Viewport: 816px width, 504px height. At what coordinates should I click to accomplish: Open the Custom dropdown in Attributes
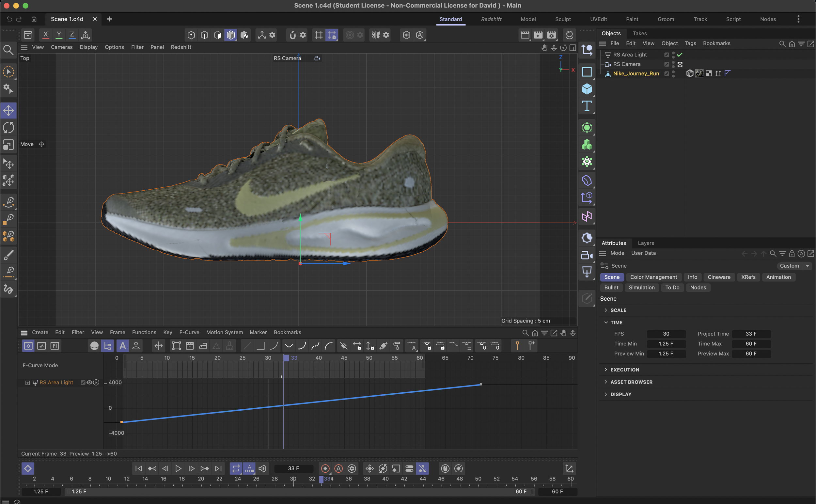click(x=794, y=266)
